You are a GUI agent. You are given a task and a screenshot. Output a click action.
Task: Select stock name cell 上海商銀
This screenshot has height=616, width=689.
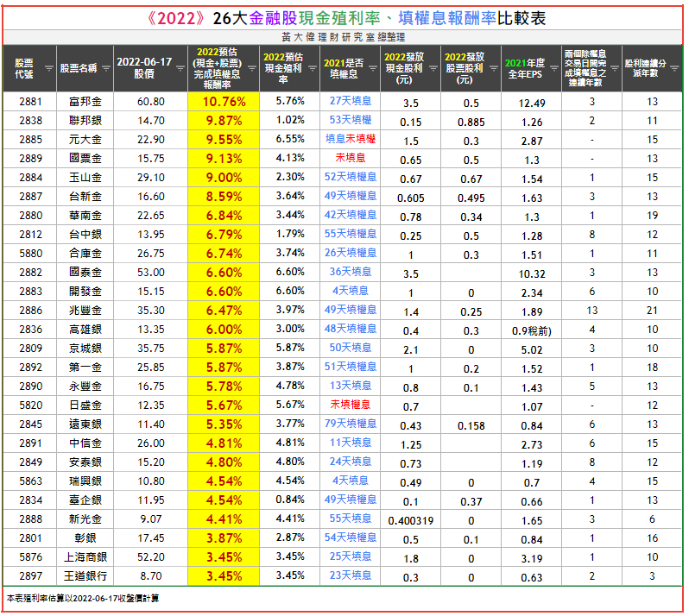click(x=85, y=556)
